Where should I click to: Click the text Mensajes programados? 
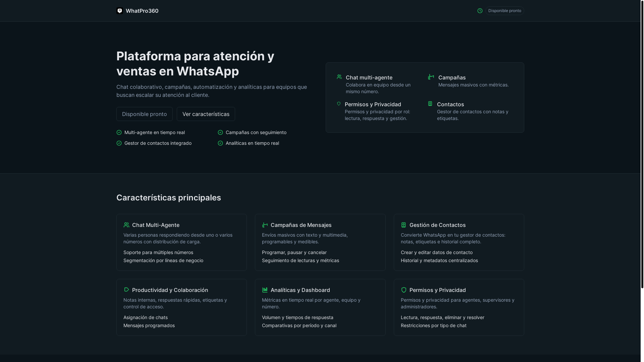(x=149, y=325)
